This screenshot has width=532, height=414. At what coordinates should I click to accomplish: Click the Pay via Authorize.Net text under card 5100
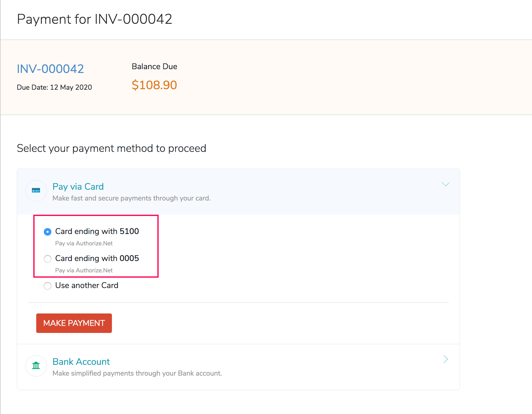tap(84, 243)
